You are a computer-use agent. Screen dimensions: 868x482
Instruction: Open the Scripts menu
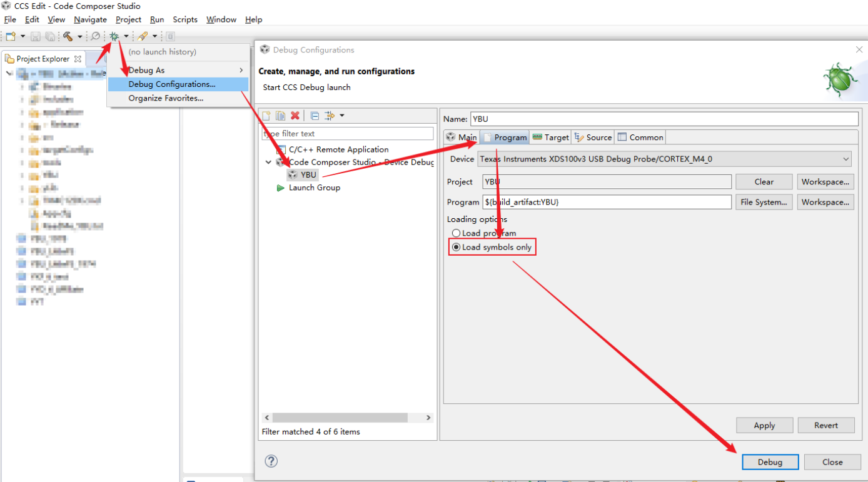[185, 19]
